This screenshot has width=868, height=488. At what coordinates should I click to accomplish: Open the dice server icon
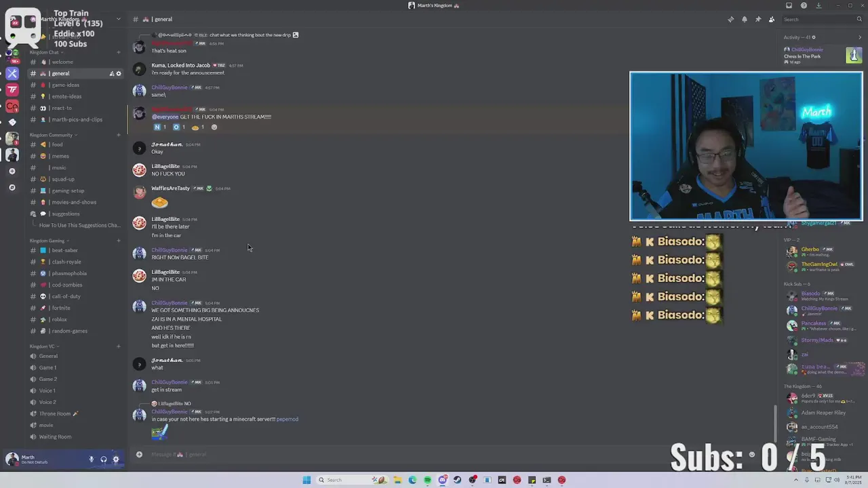[x=12, y=122]
